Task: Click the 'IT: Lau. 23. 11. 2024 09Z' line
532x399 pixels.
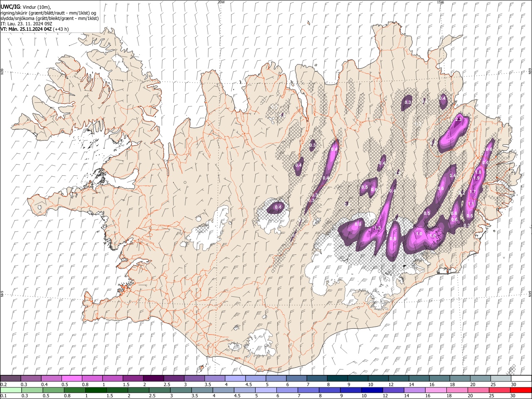Action: click(x=26, y=24)
